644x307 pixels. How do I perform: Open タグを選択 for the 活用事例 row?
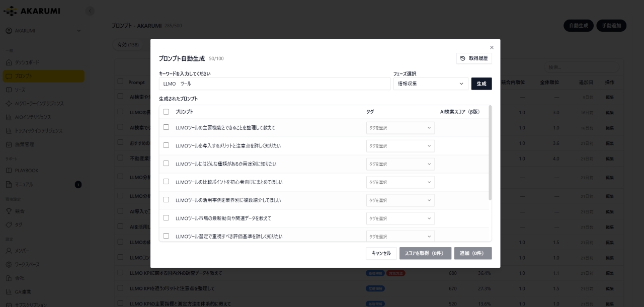(400, 200)
